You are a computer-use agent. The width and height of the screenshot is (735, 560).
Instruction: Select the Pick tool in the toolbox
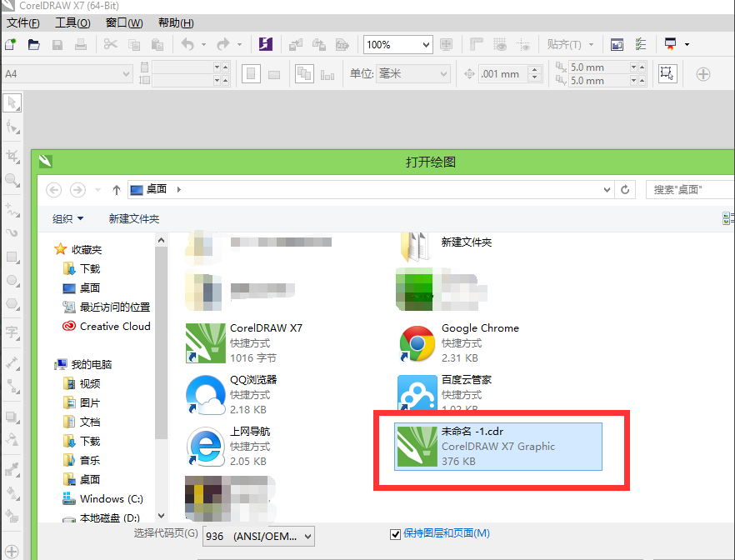[x=12, y=103]
